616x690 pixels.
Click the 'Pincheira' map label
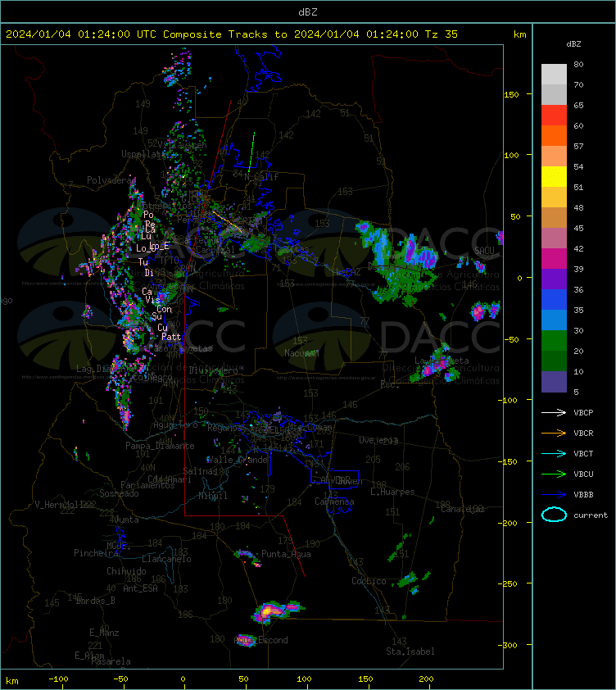click(96, 552)
